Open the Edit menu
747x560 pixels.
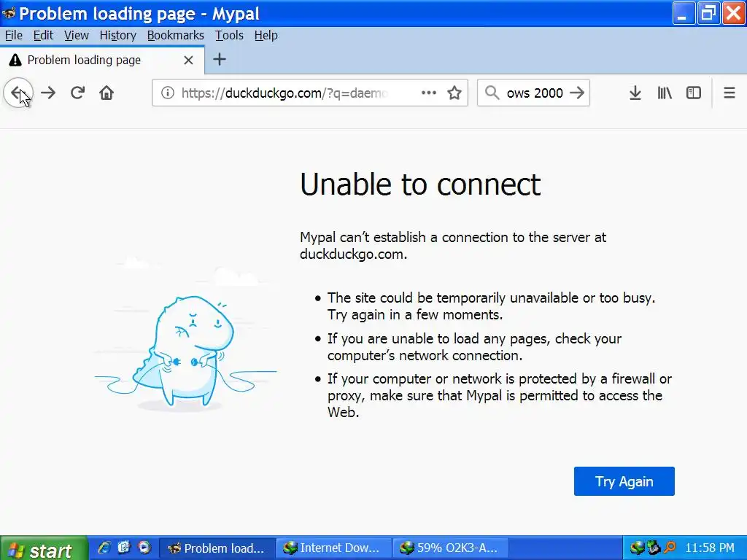coord(43,35)
